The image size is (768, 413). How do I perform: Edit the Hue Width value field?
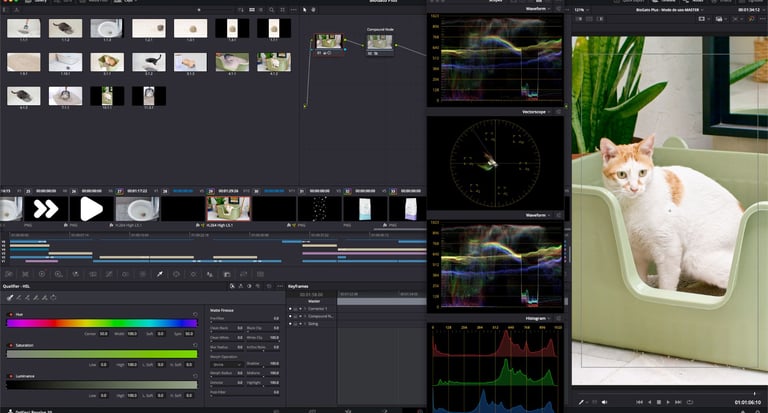pyautogui.click(x=132, y=334)
